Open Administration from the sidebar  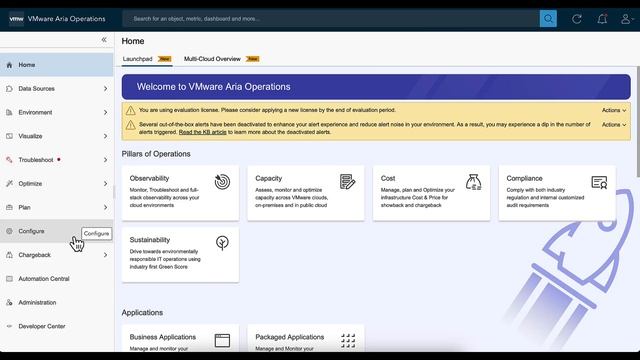(x=56, y=302)
